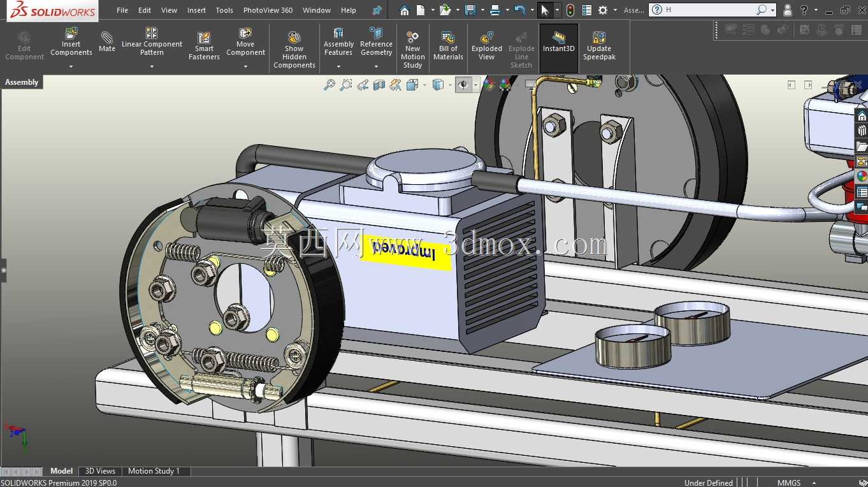The width and height of the screenshot is (868, 487).
Task: Click the Exploded View tool
Action: (x=486, y=46)
